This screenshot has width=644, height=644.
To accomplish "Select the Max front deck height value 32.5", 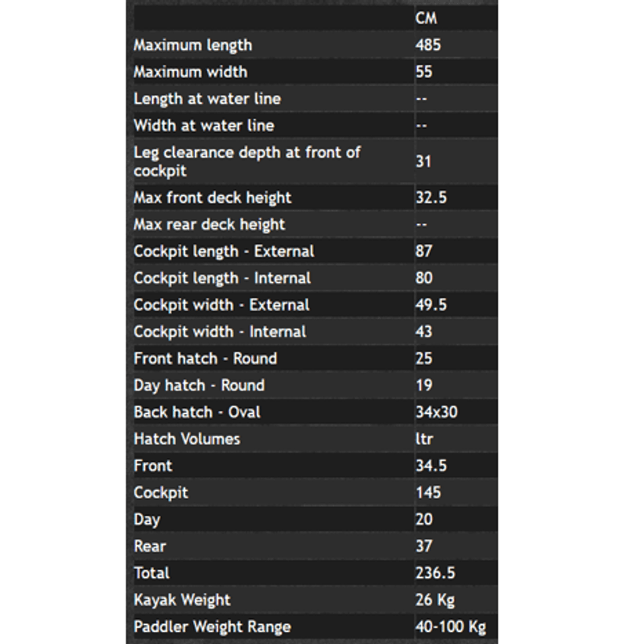I will [x=431, y=197].
